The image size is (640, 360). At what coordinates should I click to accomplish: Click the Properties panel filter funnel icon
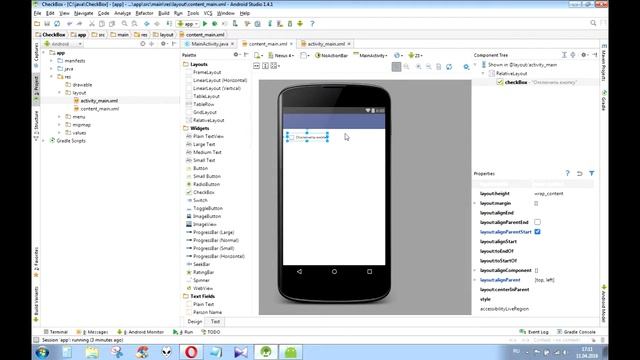pyautogui.click(x=592, y=173)
